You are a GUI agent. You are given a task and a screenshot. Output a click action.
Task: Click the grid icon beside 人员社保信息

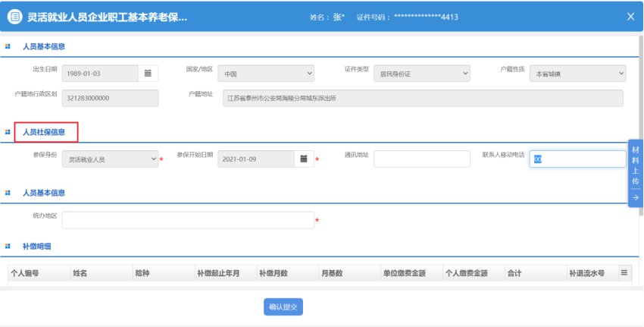(8, 132)
